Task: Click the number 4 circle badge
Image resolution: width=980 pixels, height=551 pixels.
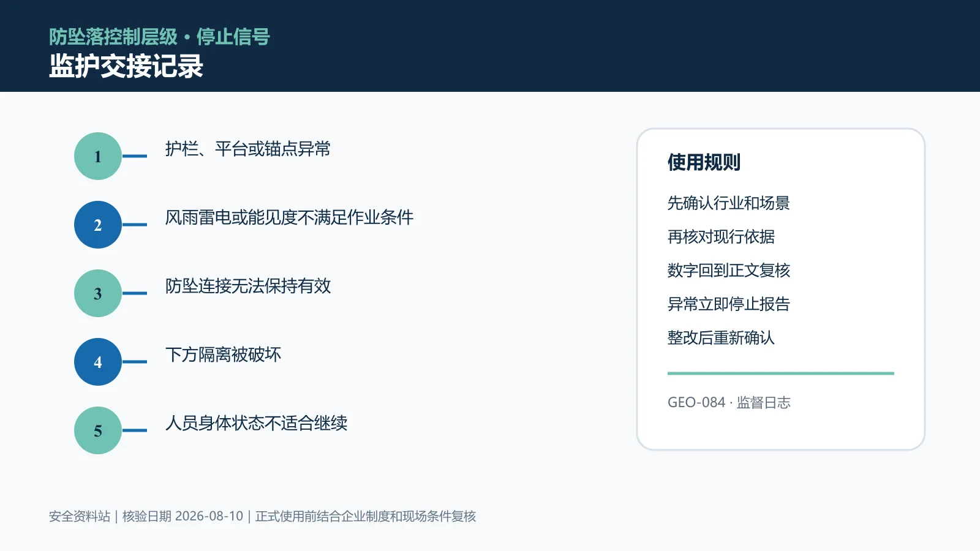Action: (x=98, y=362)
